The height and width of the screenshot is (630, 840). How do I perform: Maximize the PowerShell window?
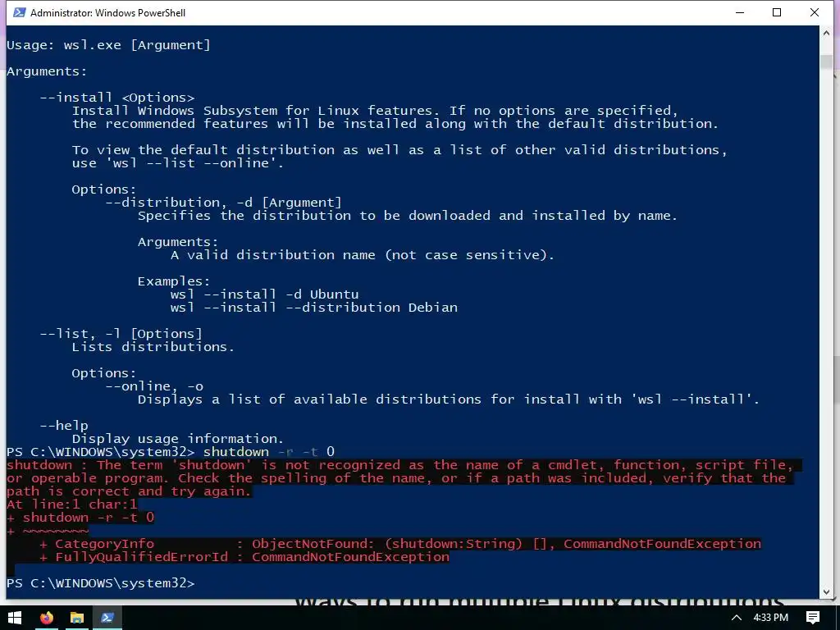[x=777, y=12]
